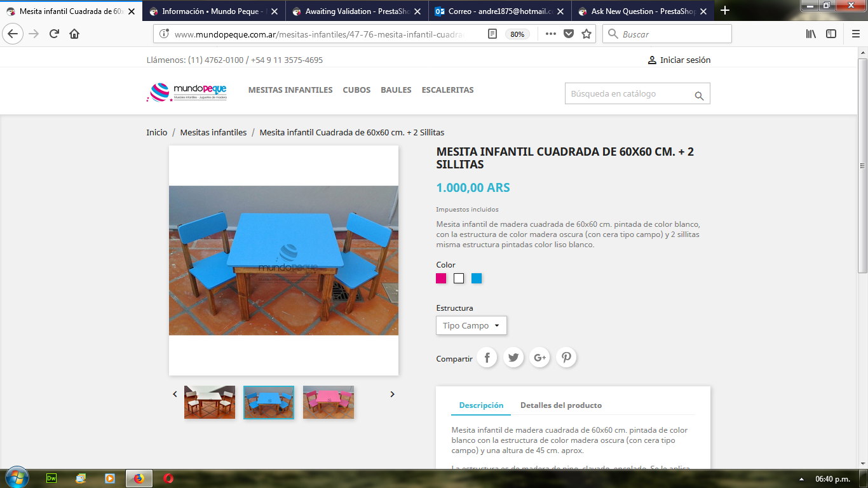The image size is (868, 488).
Task: Open a new browser tab
Action: click(725, 11)
